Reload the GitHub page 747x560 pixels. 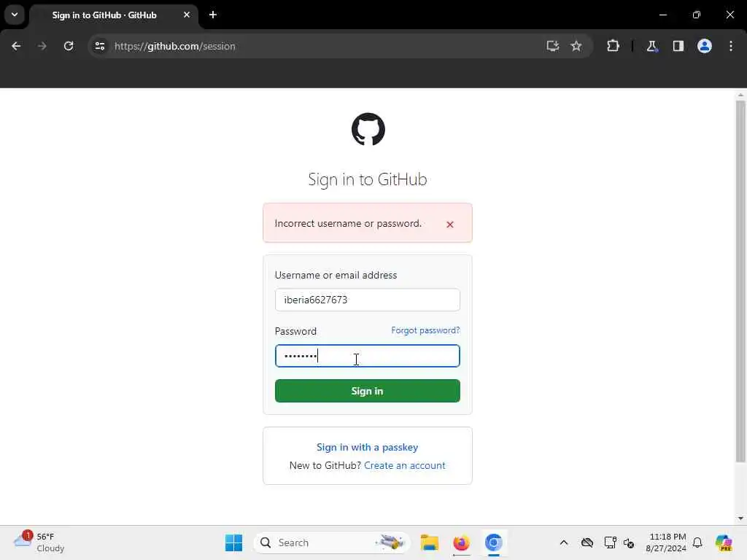(69, 46)
